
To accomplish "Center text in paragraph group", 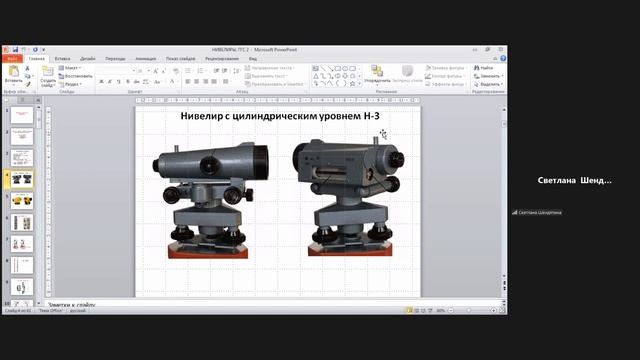I will 196,82.
